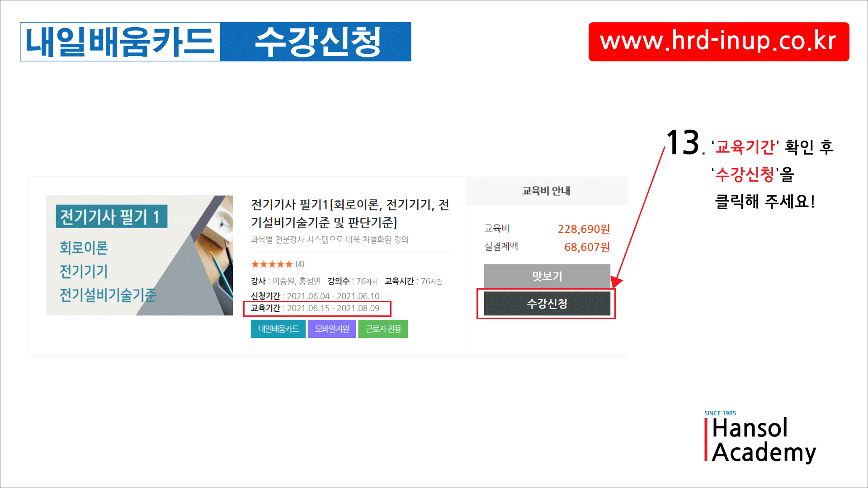This screenshot has height=488, width=868.
Task: Click the www.hrd-inup.co.kr red banner
Action: (719, 42)
